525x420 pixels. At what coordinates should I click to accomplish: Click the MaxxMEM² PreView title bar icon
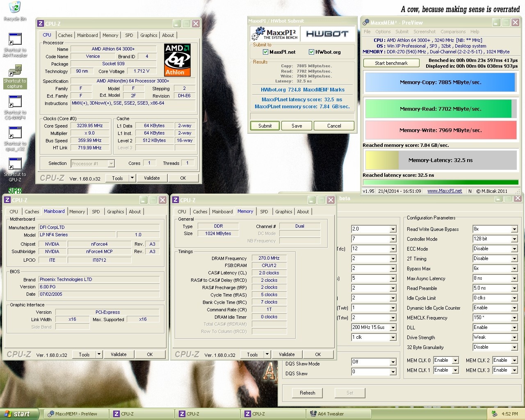click(366, 23)
